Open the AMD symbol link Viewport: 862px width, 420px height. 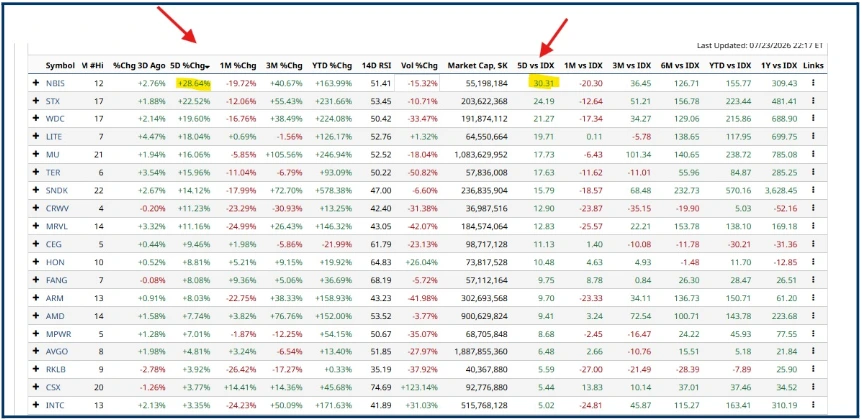point(54,316)
